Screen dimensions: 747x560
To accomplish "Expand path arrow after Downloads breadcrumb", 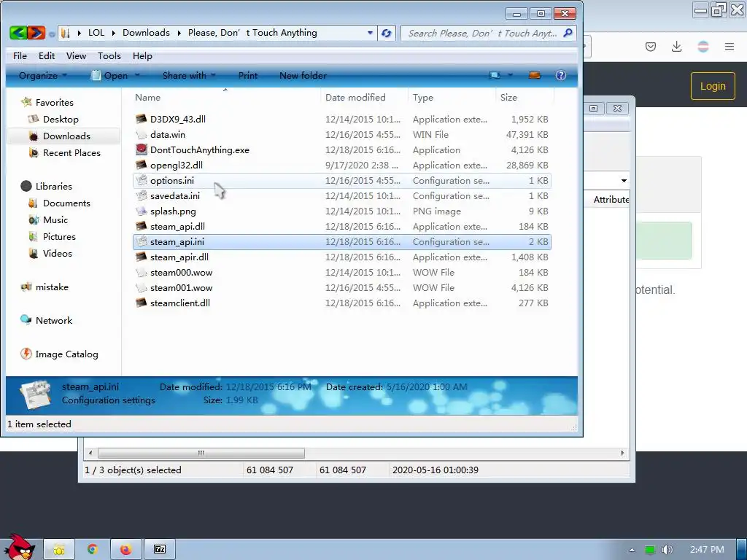I will [179, 33].
